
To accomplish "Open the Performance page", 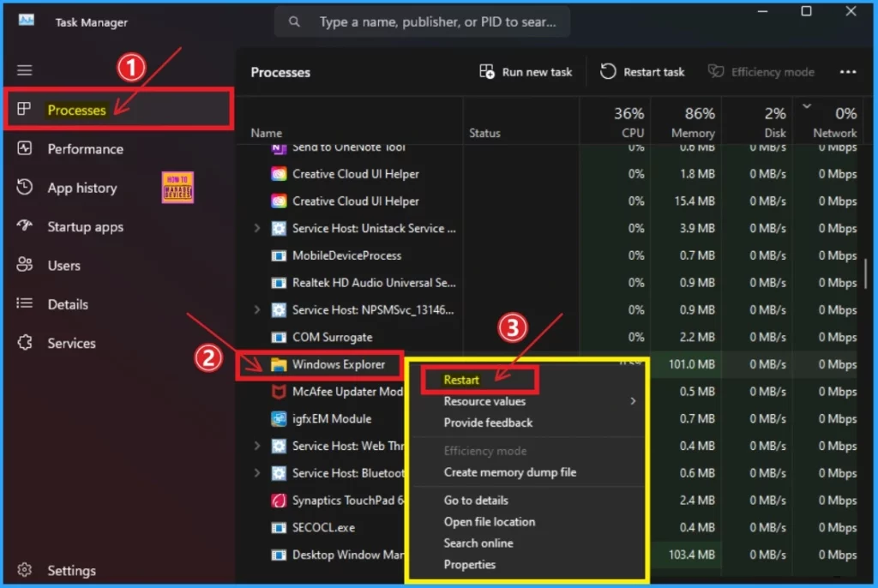I will pos(85,149).
